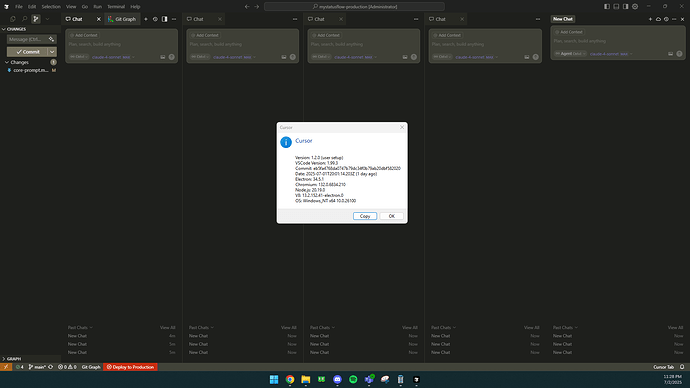690x388 pixels.
Task: Open the Commit button dropdown arrow
Action: [x=52, y=51]
